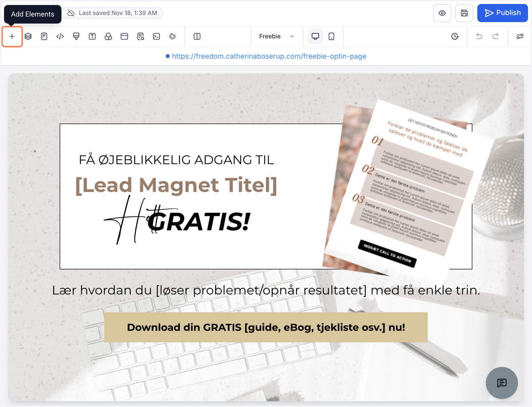The height and width of the screenshot is (407, 532).
Task: Open the typography T icon
Action: pos(92,36)
